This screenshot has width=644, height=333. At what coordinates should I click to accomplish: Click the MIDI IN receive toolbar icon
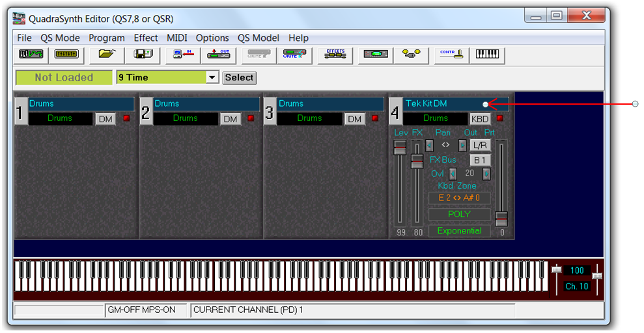[x=182, y=55]
